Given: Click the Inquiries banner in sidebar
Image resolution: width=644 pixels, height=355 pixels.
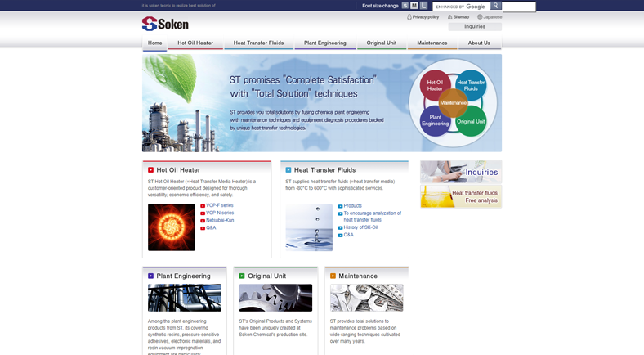Looking at the screenshot, I should click(461, 172).
